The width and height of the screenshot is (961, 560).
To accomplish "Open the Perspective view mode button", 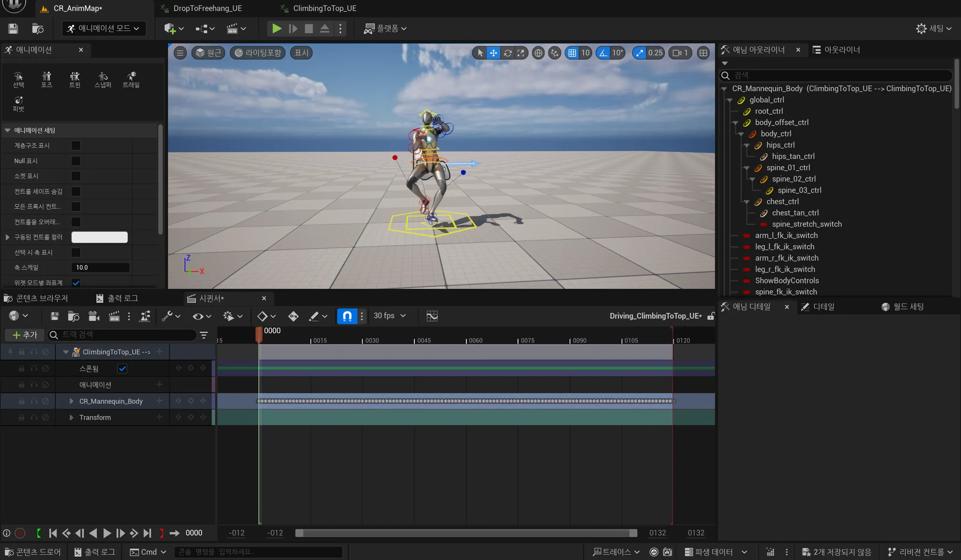I will pyautogui.click(x=208, y=53).
